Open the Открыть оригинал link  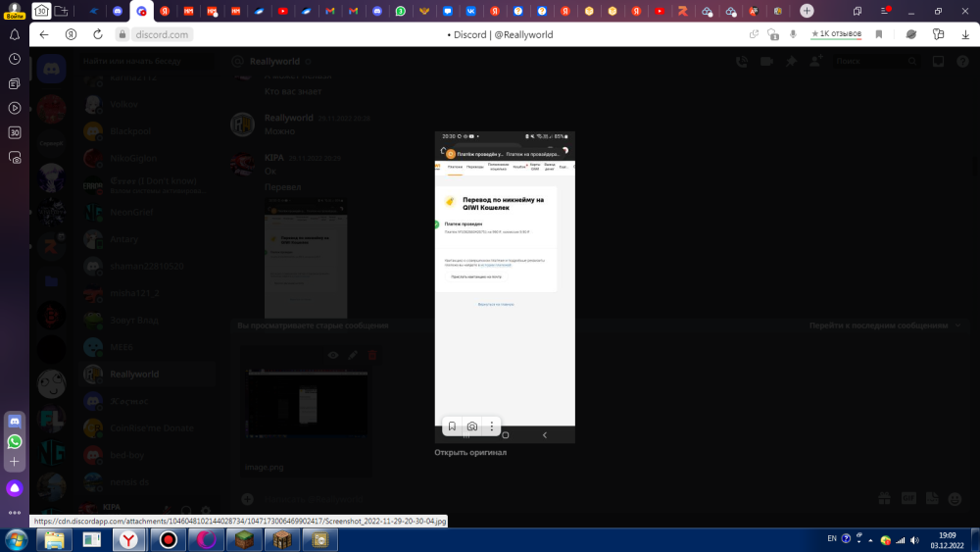coord(470,453)
